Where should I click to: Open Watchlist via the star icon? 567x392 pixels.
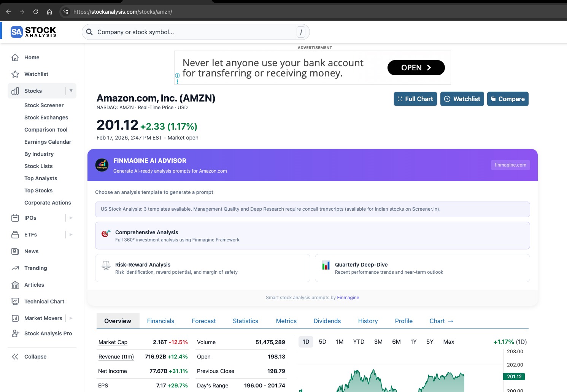coord(15,74)
